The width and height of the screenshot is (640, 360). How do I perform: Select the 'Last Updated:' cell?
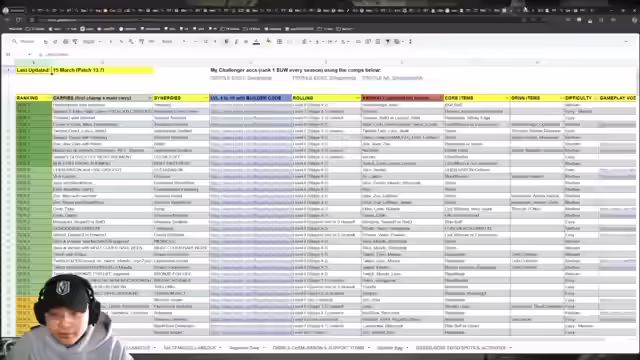33,70
